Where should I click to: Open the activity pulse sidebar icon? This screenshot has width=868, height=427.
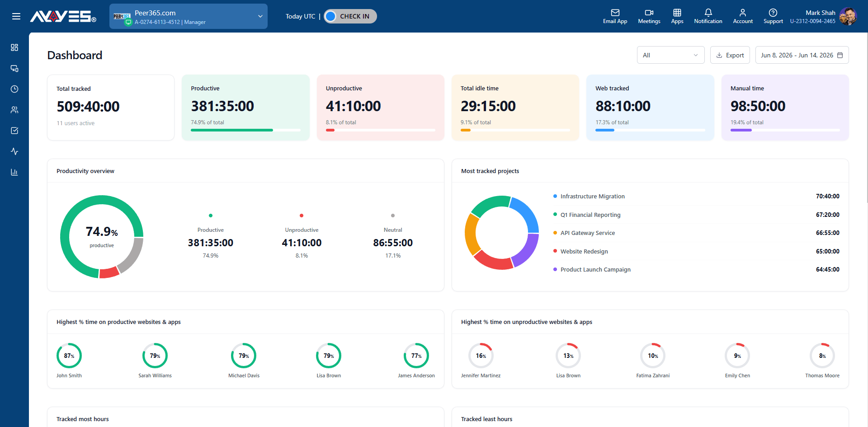point(14,151)
